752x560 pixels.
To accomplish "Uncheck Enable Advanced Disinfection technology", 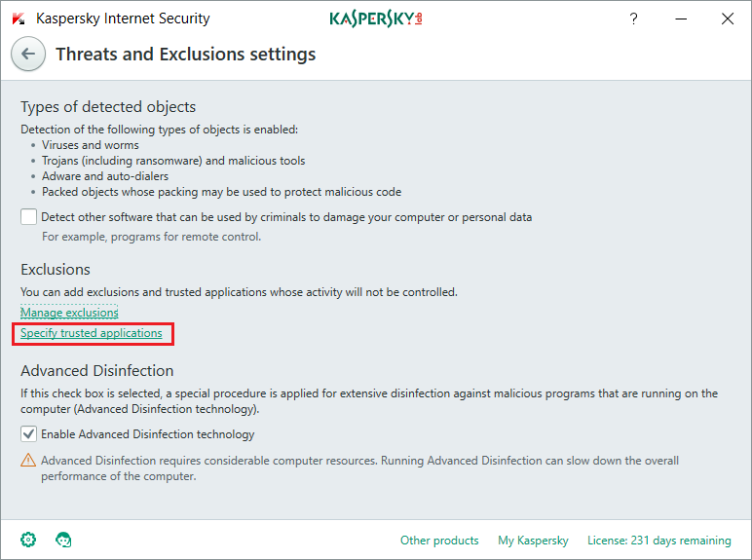I will [x=29, y=434].
